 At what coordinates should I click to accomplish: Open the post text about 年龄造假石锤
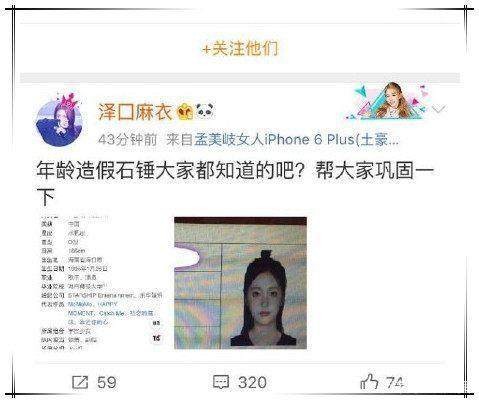(x=235, y=184)
